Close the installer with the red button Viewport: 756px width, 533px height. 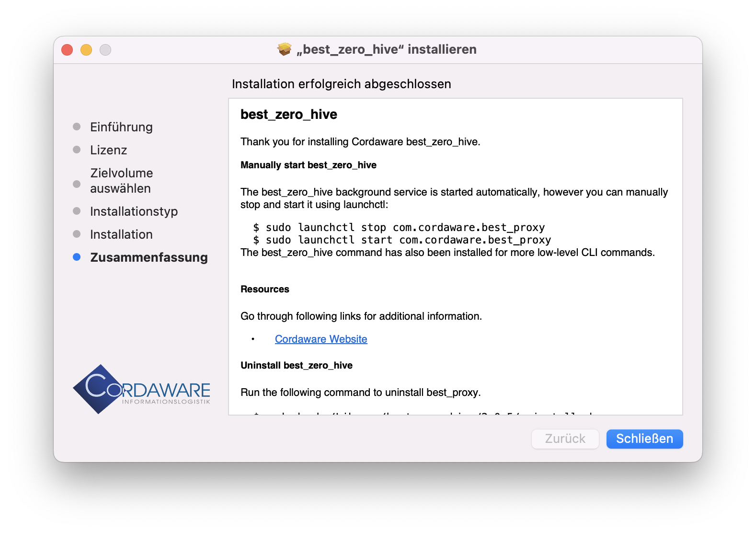click(67, 50)
